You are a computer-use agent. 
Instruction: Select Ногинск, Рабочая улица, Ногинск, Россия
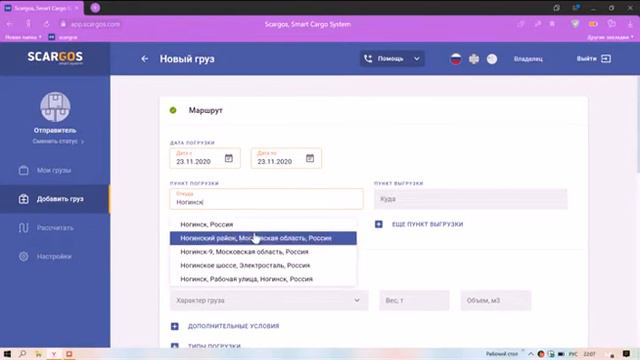[x=263, y=279]
